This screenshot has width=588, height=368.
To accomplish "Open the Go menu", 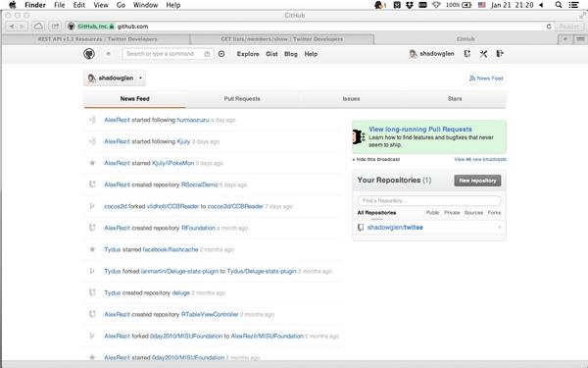I will click(x=121, y=5).
